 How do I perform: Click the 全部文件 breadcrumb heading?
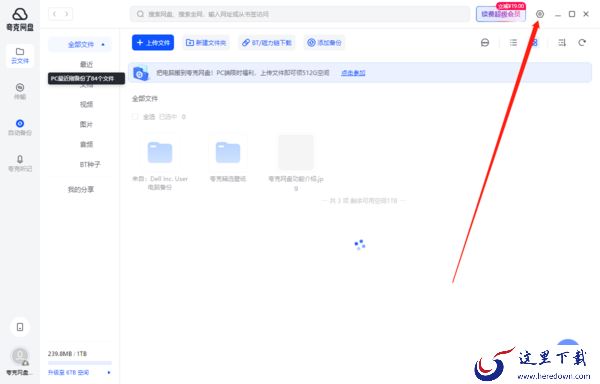click(x=145, y=99)
